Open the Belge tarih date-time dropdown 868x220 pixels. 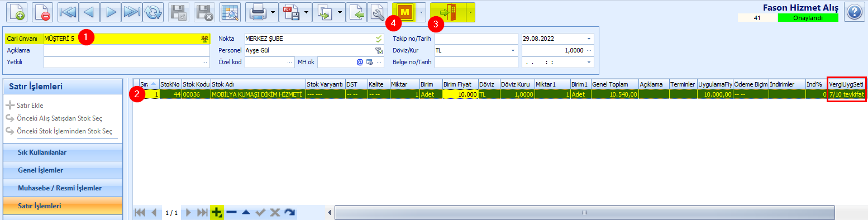pyautogui.click(x=589, y=62)
